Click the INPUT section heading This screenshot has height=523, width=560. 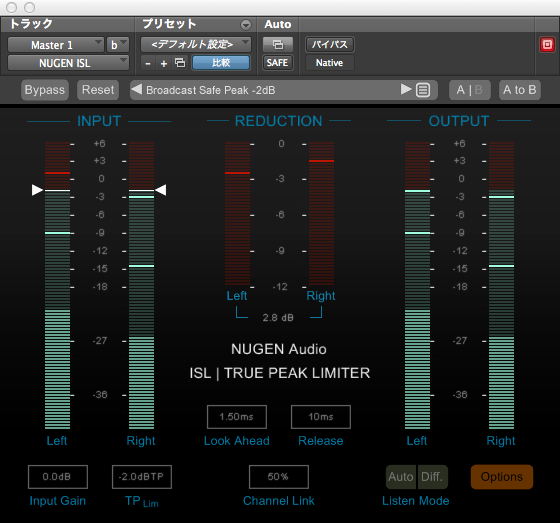pyautogui.click(x=99, y=121)
